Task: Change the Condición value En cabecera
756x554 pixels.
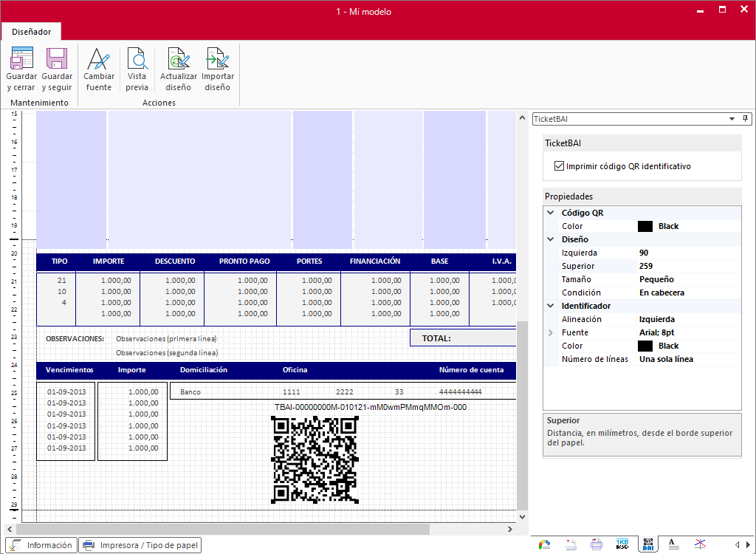Action: (x=689, y=293)
